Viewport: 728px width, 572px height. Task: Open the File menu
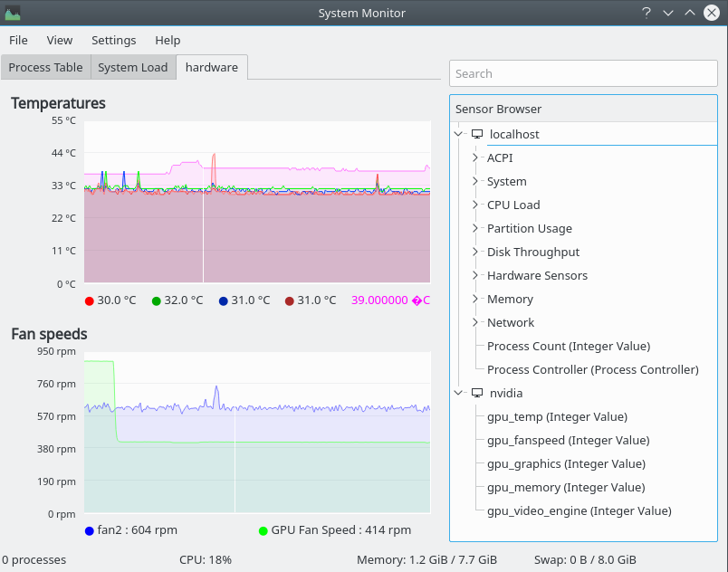coord(19,41)
